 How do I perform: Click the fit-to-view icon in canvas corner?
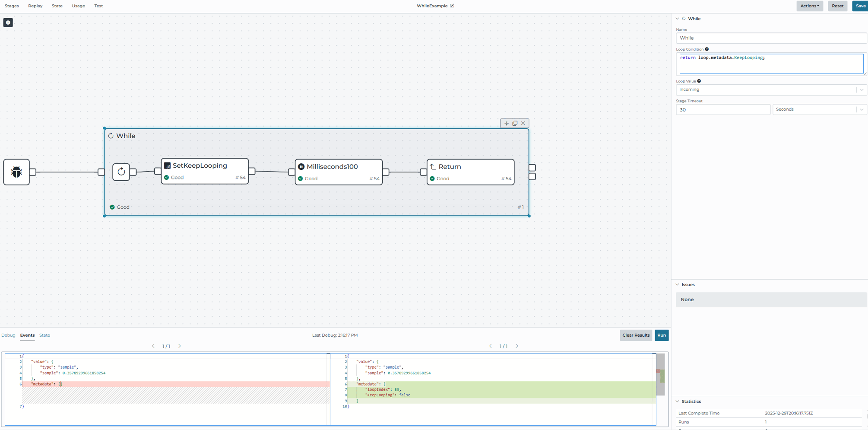click(x=8, y=22)
